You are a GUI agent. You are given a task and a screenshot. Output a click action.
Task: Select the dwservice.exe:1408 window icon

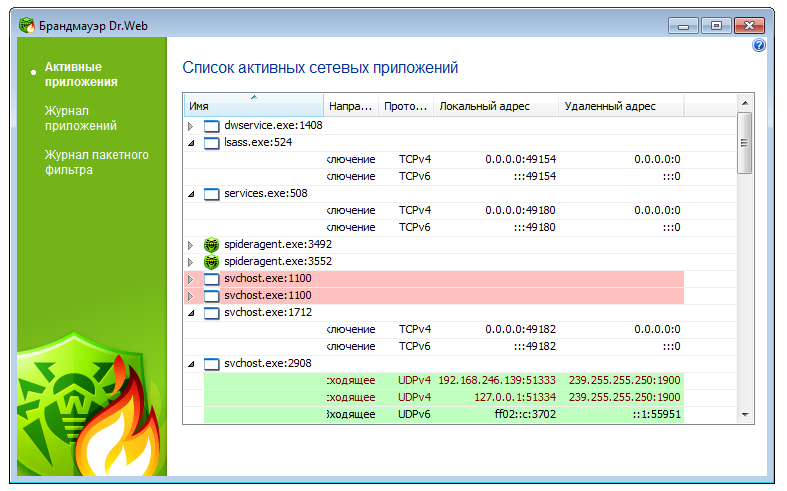click(x=211, y=126)
